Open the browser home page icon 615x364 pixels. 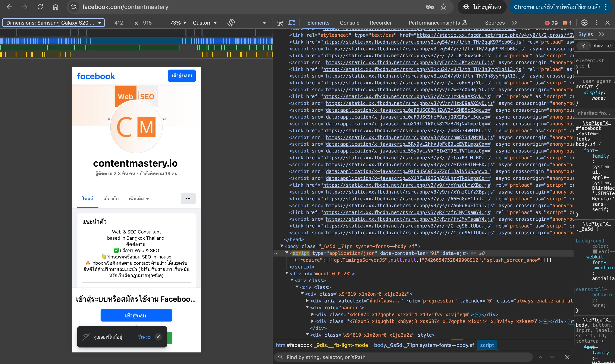(x=55, y=7)
